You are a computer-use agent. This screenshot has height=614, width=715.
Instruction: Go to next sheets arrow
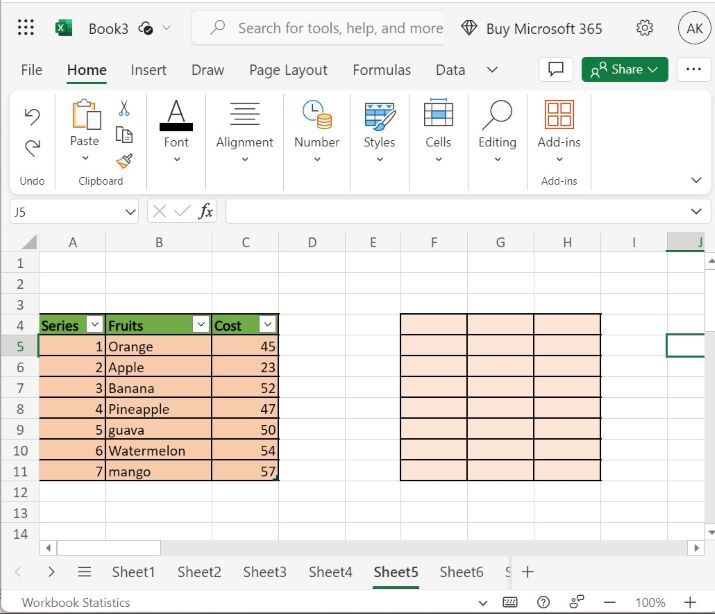point(51,572)
